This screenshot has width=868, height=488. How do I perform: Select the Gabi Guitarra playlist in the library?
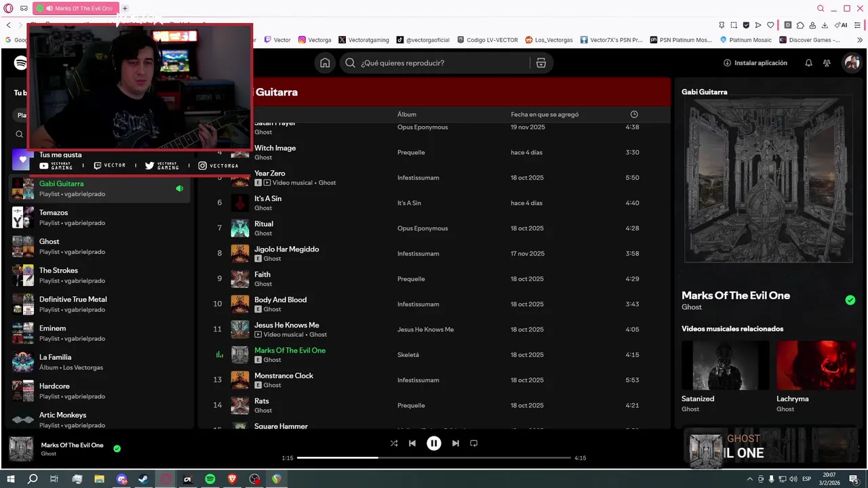pyautogui.click(x=100, y=188)
